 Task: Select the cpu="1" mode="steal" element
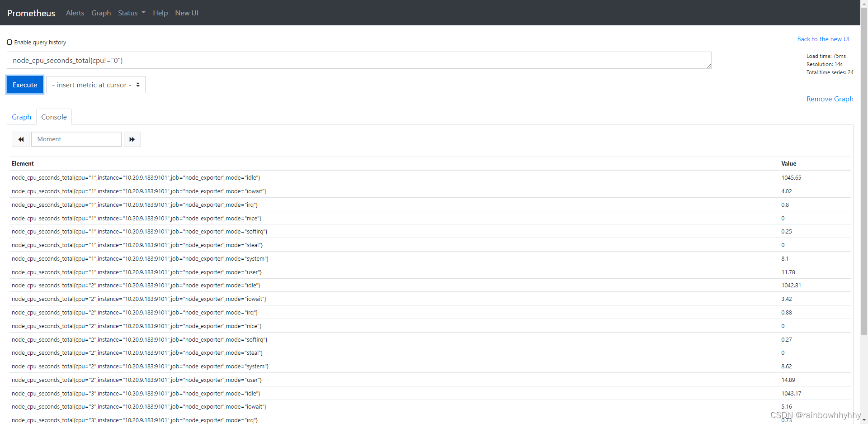(x=137, y=245)
